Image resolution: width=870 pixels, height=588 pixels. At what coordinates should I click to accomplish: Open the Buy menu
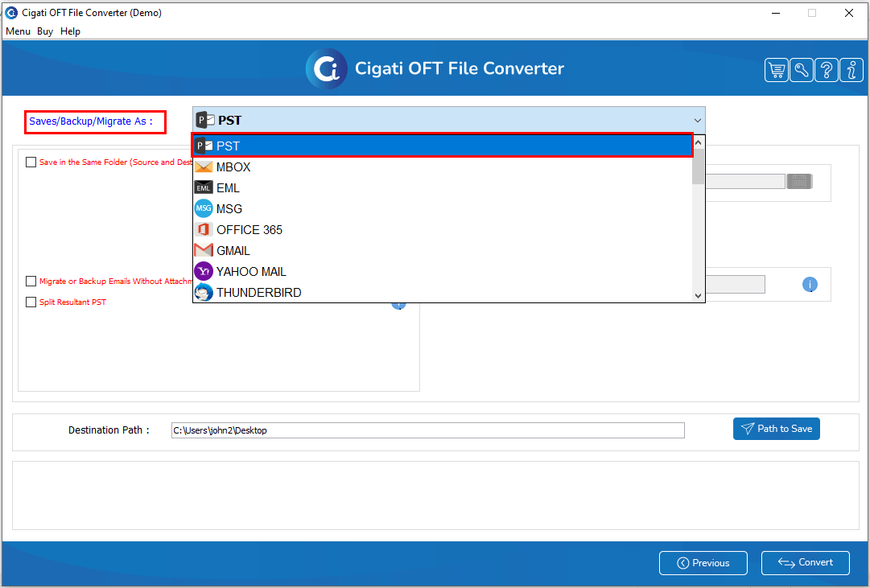tap(45, 31)
